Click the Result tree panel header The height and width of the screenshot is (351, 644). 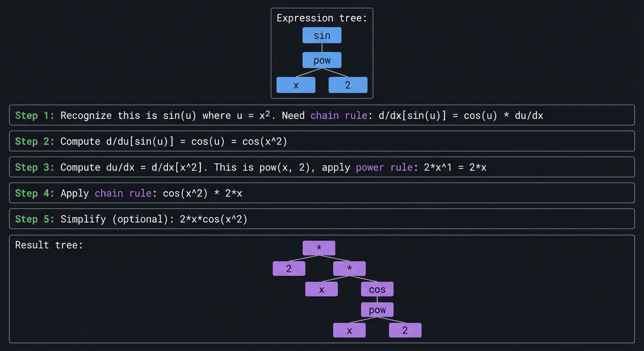(x=48, y=245)
